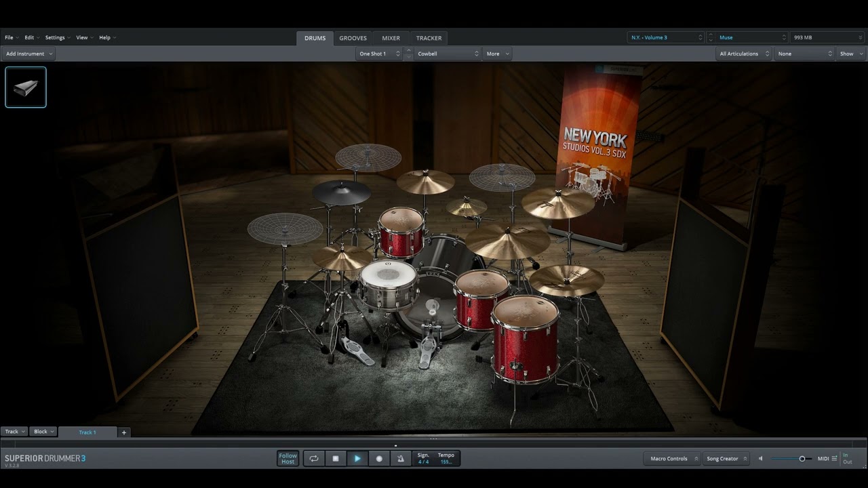The image size is (868, 488).
Task: Open the None dropdown beside articulations
Action: [x=804, y=54]
